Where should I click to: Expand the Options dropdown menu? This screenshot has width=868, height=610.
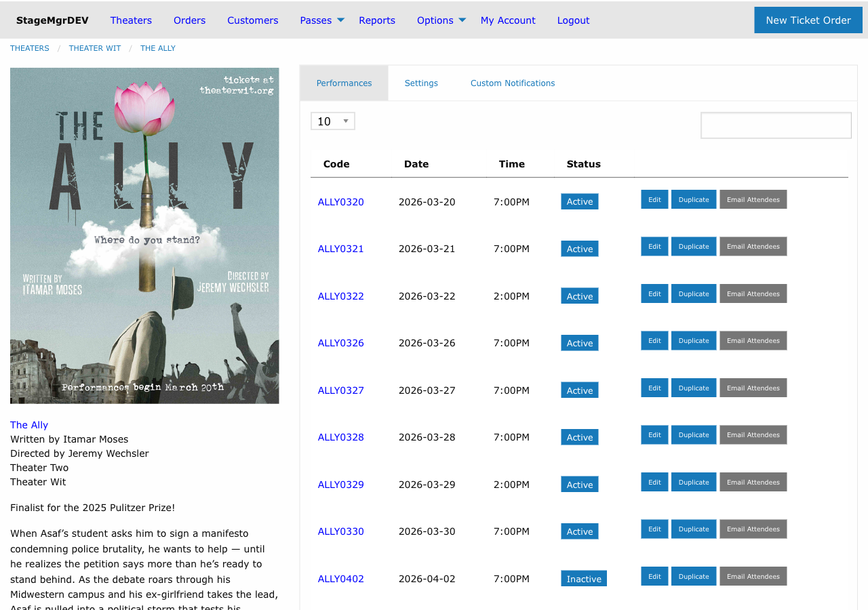point(441,20)
